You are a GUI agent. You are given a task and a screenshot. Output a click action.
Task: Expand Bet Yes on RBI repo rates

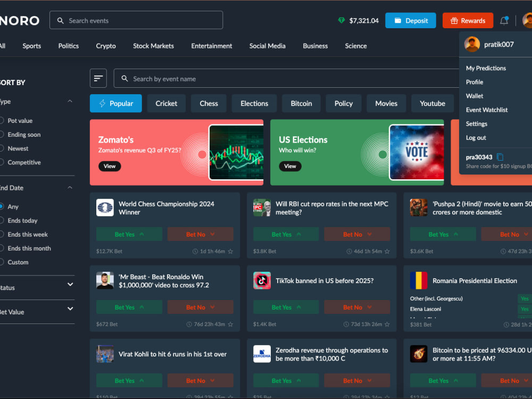pyautogui.click(x=286, y=234)
